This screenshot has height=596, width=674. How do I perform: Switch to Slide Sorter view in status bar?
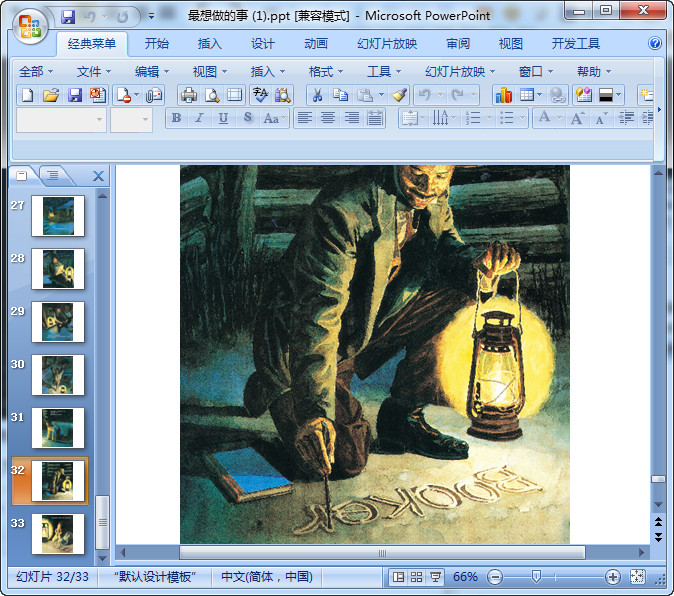(x=417, y=577)
